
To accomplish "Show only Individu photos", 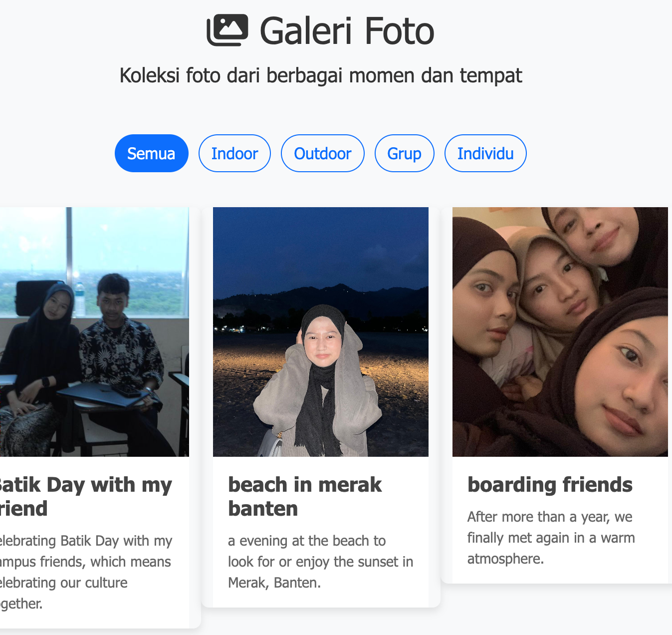I will point(485,153).
